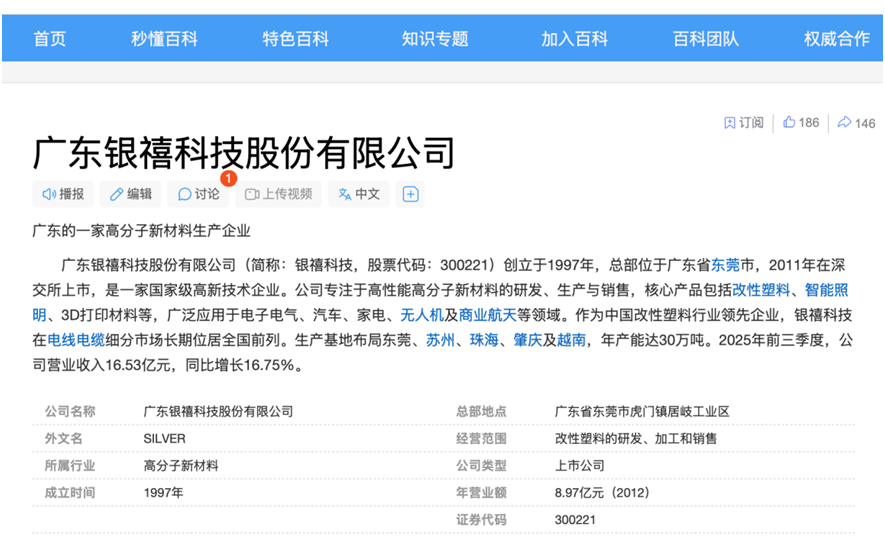
Task: Click the 年营业额 label
Action: (481, 493)
